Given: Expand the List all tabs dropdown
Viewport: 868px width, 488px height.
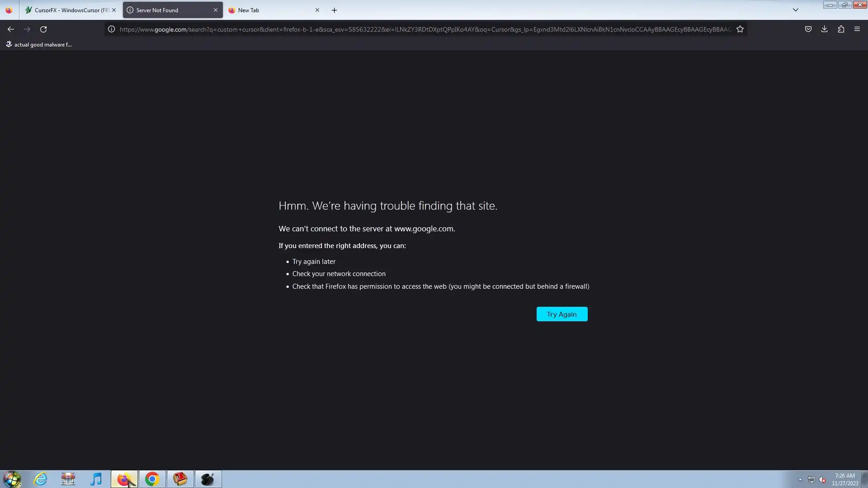Looking at the screenshot, I should (x=796, y=10).
